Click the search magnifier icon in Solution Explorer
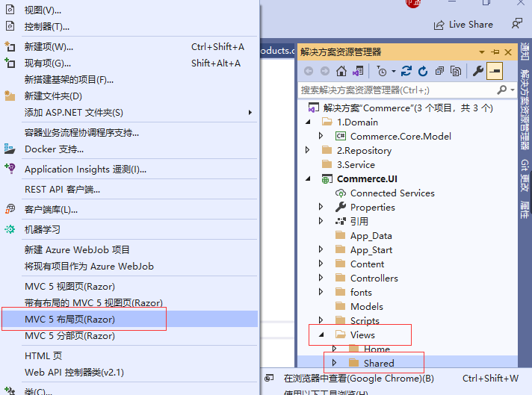Image resolution: width=532 pixels, height=395 pixels. pos(502,90)
